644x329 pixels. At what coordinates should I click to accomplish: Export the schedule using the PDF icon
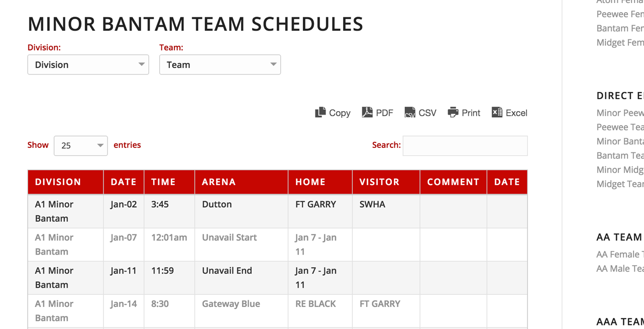tap(367, 112)
